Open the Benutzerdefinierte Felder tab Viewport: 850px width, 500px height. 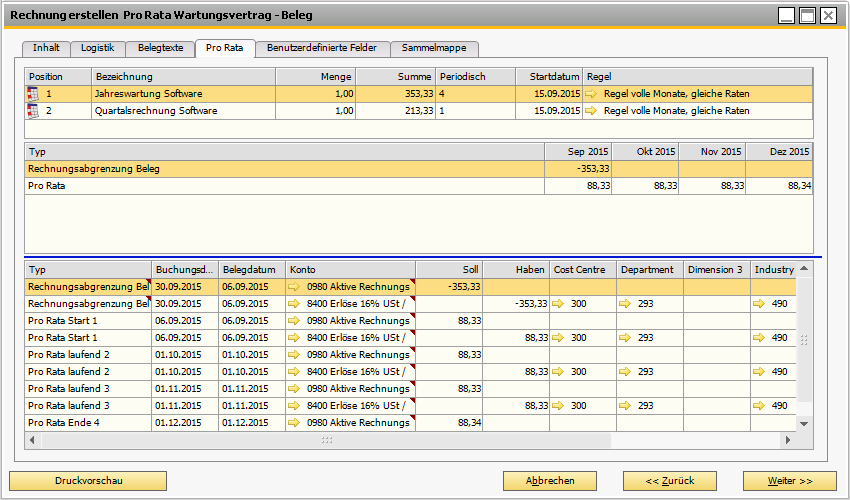point(322,48)
